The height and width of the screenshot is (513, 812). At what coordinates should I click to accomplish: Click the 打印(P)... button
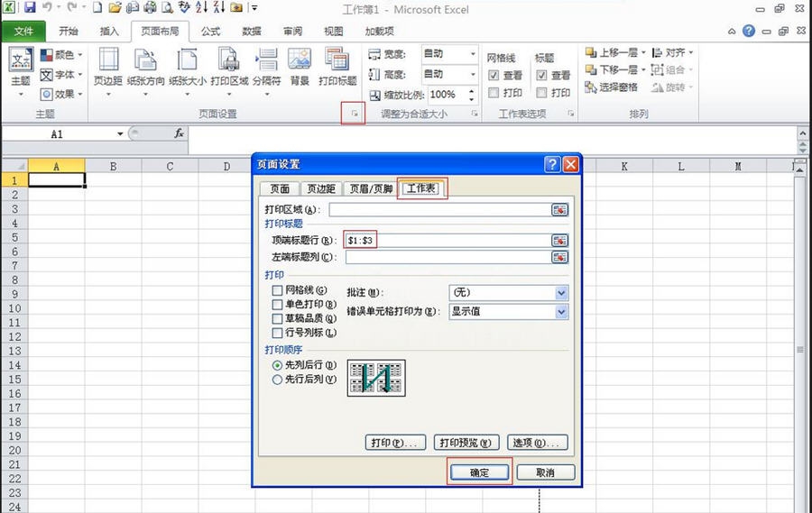[x=396, y=443]
